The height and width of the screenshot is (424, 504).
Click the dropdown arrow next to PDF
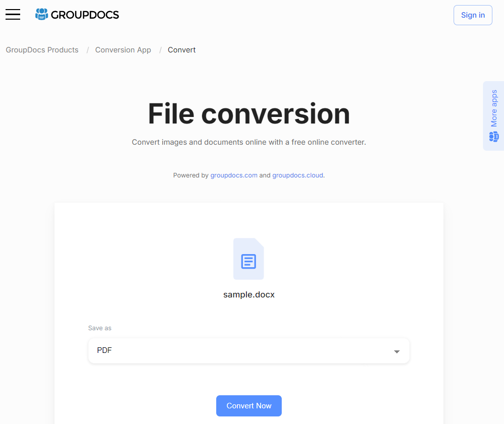click(x=397, y=351)
